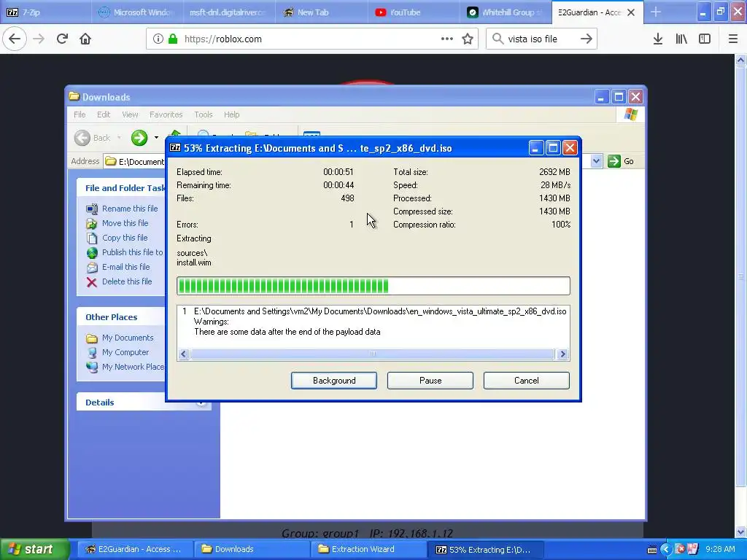Screen dimensions: 747x560
Task: Open the Forward history dropdown arrow
Action: click(156, 138)
